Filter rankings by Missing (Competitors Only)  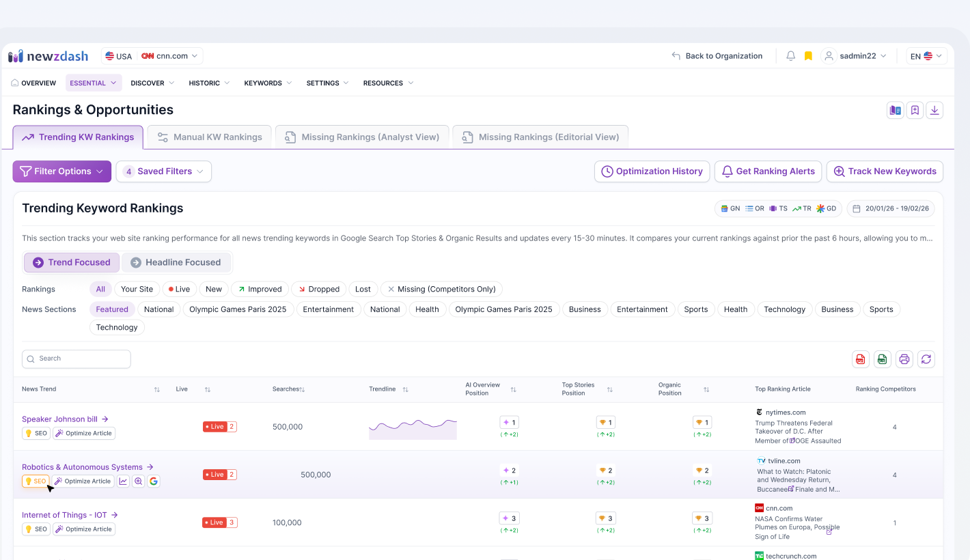(442, 289)
